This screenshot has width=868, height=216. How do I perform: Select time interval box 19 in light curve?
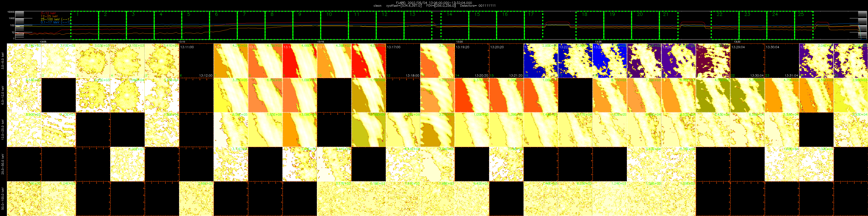617,25
